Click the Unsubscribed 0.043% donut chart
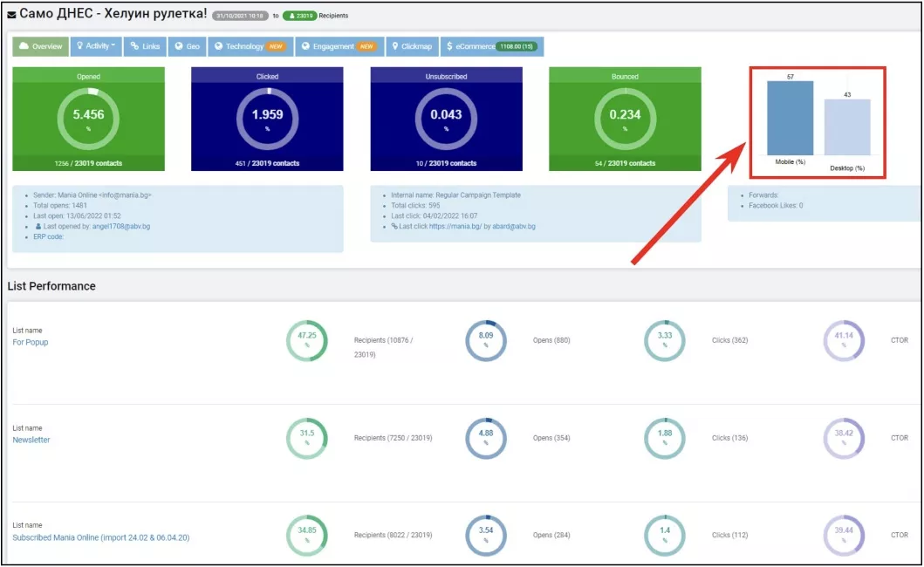The height and width of the screenshot is (567, 924). pyautogui.click(x=446, y=119)
